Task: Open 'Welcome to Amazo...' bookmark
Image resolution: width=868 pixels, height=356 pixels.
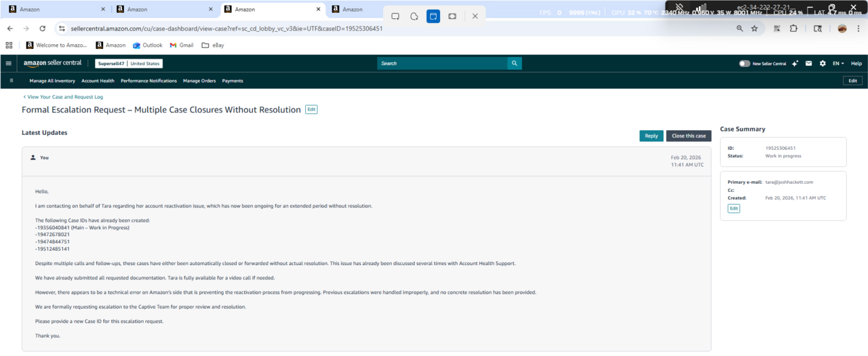Action: point(56,45)
